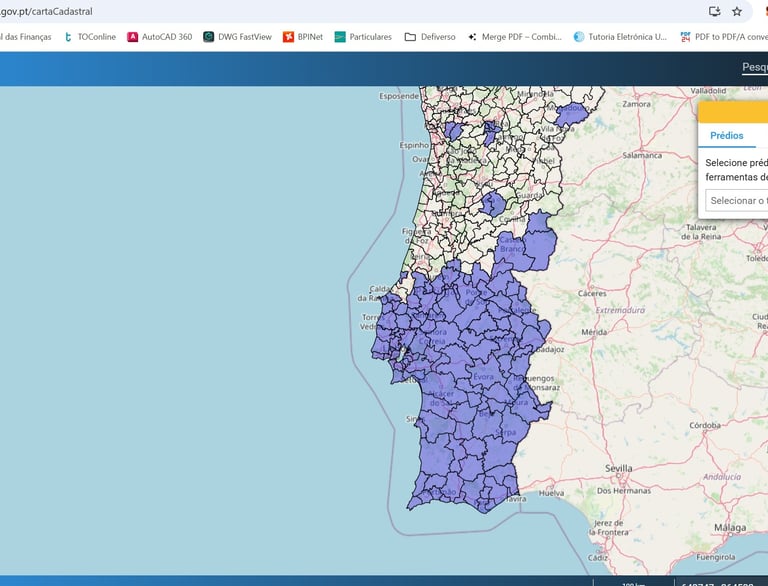
Task: Open the Finanças bookmark
Action: 25,37
